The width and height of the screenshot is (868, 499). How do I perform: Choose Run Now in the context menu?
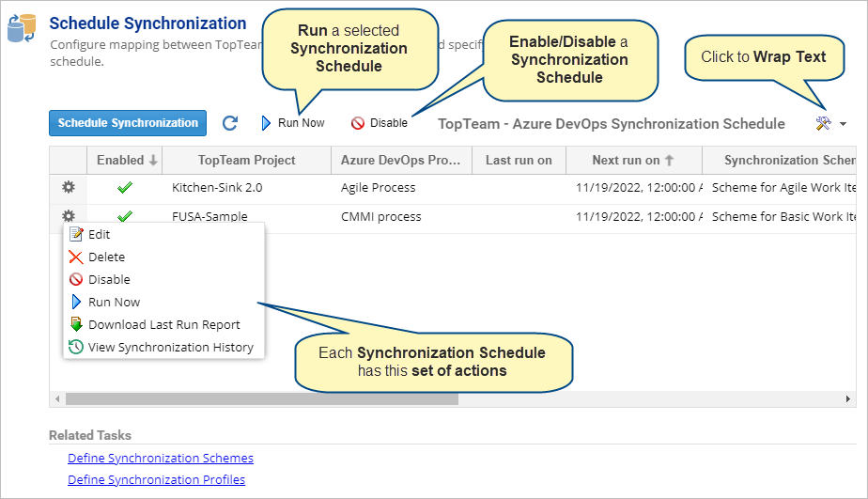163,302
